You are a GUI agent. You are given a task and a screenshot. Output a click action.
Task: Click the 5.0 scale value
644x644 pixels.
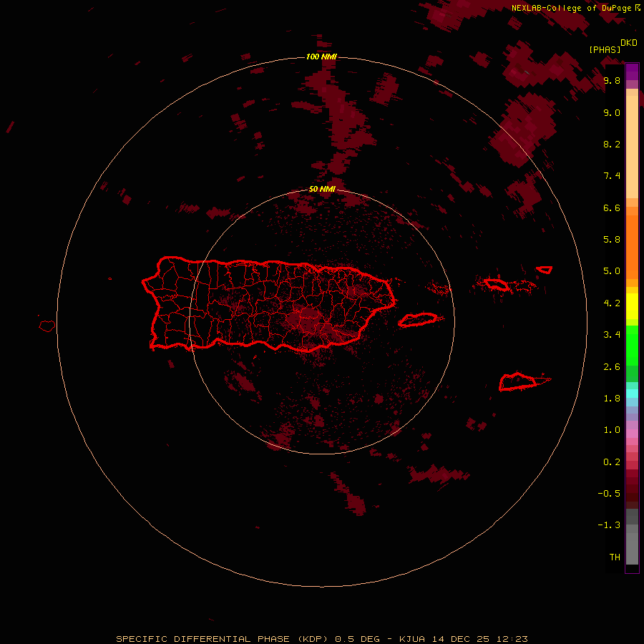click(612, 271)
